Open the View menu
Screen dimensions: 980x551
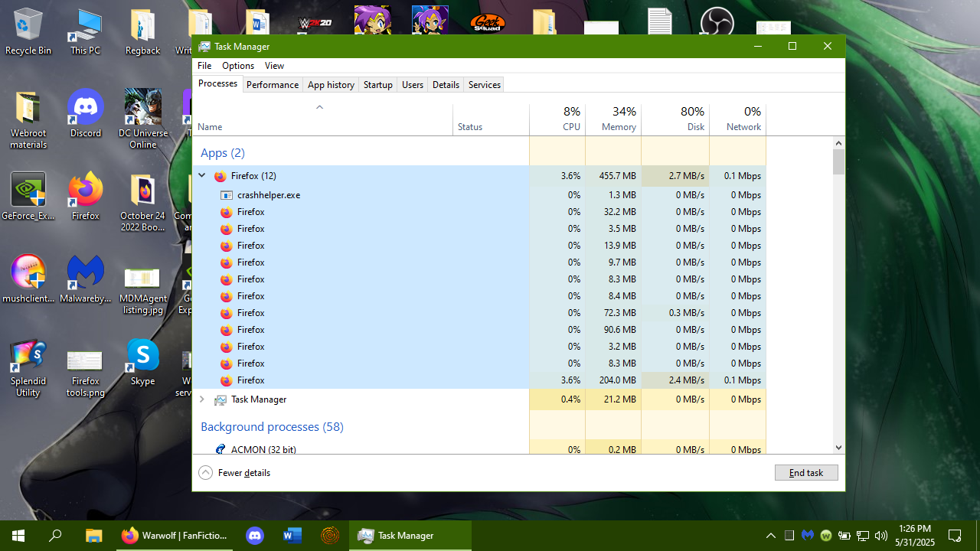point(274,66)
